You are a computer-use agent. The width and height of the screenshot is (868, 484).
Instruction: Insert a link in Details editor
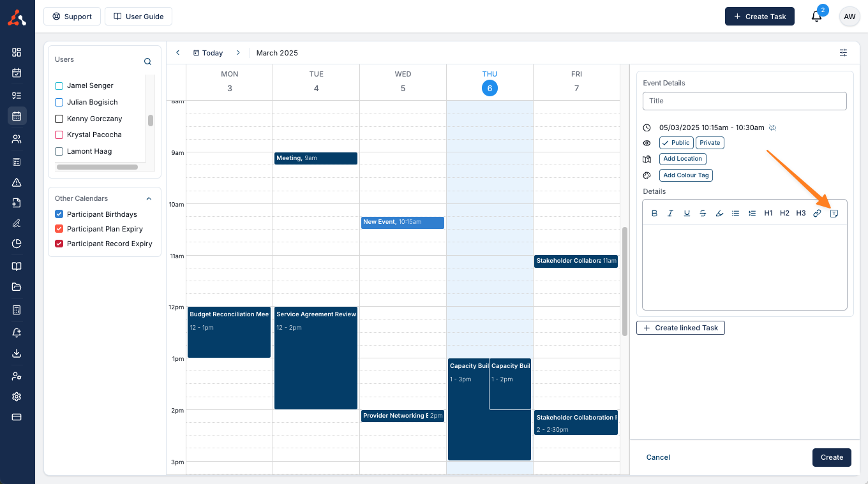click(817, 214)
